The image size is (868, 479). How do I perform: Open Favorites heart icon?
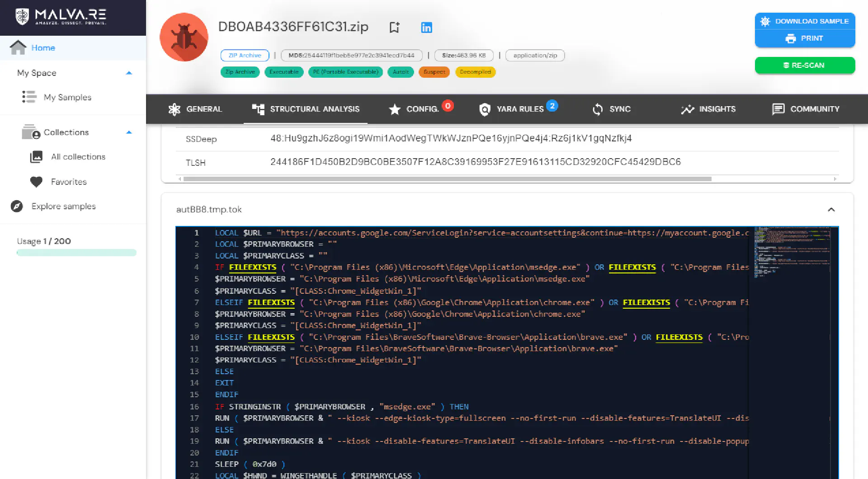[36, 182]
